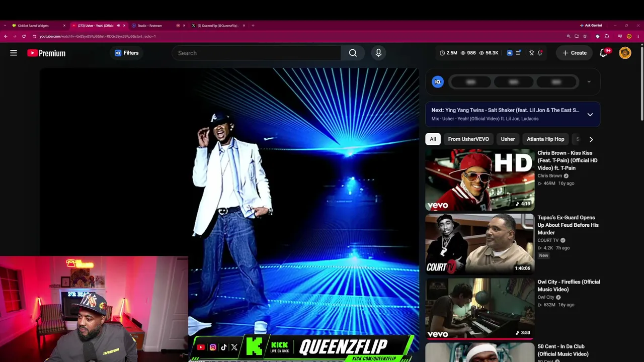The height and width of the screenshot is (362, 644).
Task: Switch to the KickBot Saved Widgets tab
Action: [39, 26]
